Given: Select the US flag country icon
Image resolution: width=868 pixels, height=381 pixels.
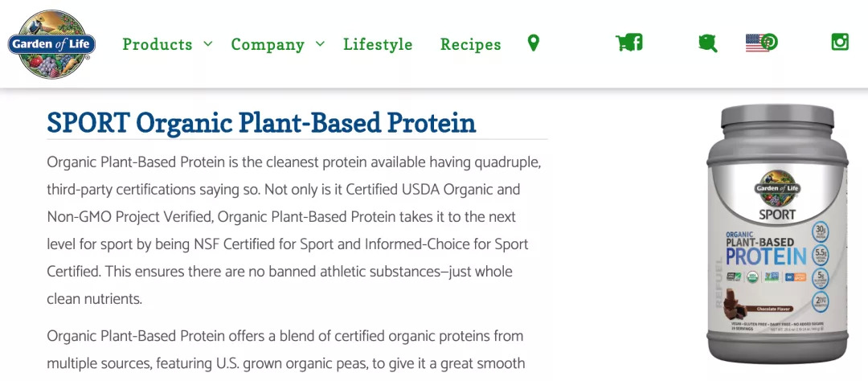Looking at the screenshot, I should (x=755, y=43).
